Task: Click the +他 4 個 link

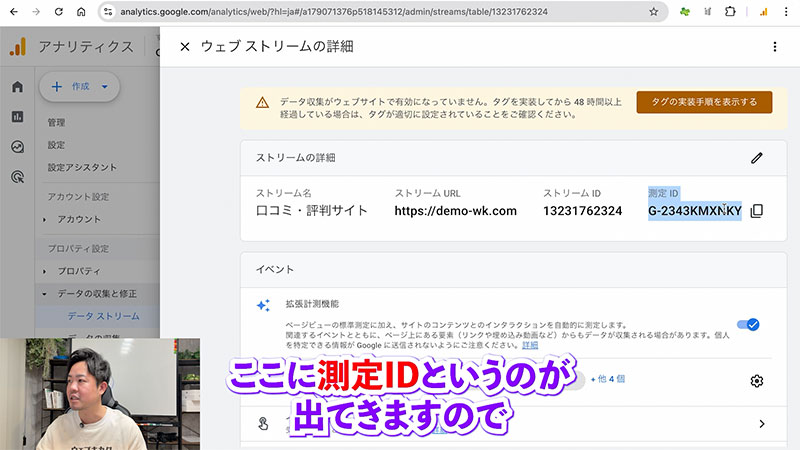Action: point(607,379)
